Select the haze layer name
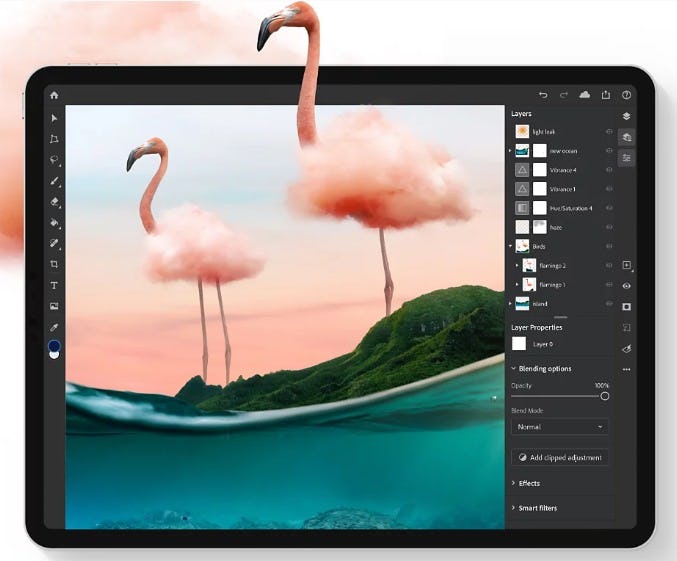 point(556,227)
